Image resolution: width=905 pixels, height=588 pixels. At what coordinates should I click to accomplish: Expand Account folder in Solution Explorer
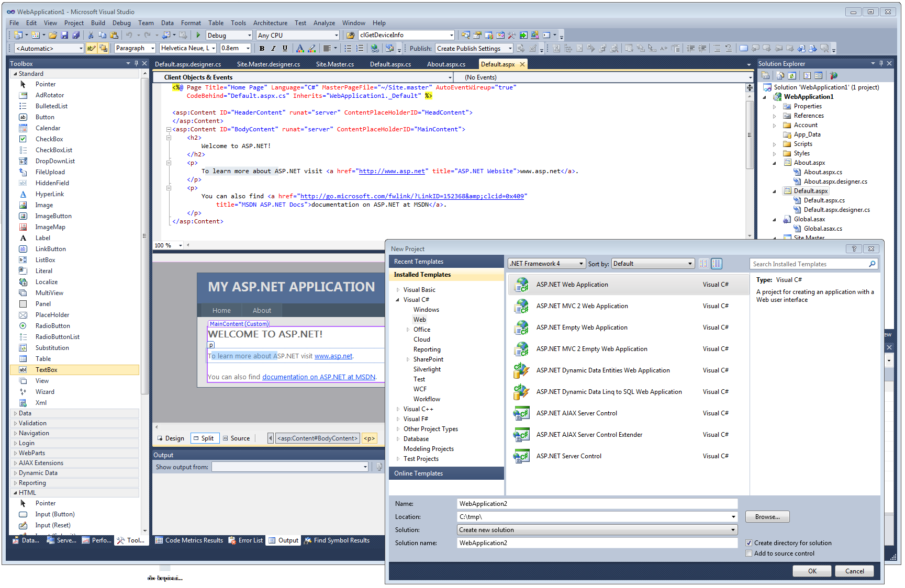[775, 126]
